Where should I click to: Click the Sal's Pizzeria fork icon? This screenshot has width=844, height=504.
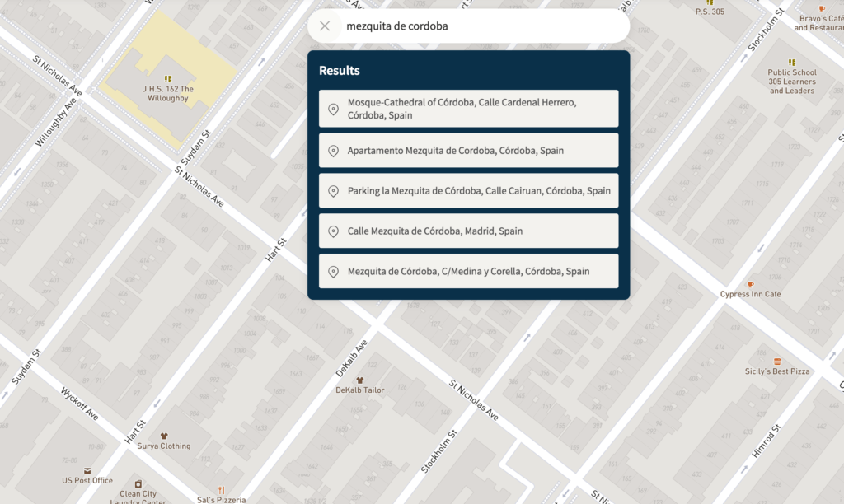click(x=221, y=490)
